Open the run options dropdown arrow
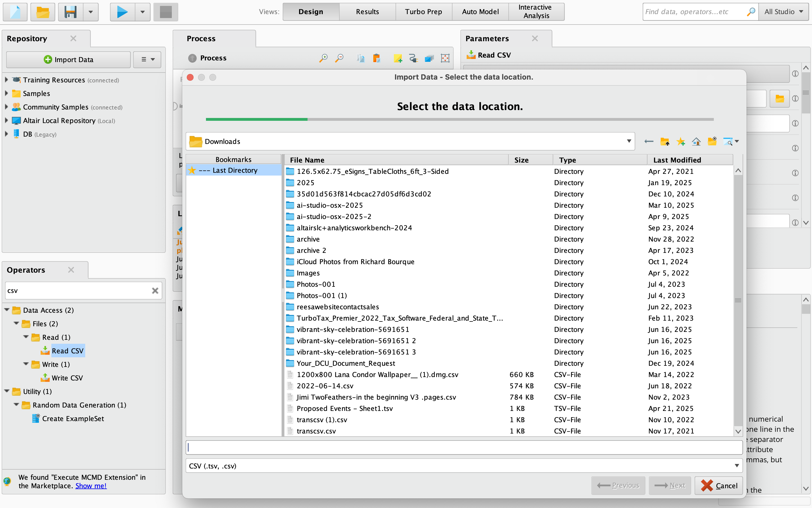 (143, 12)
